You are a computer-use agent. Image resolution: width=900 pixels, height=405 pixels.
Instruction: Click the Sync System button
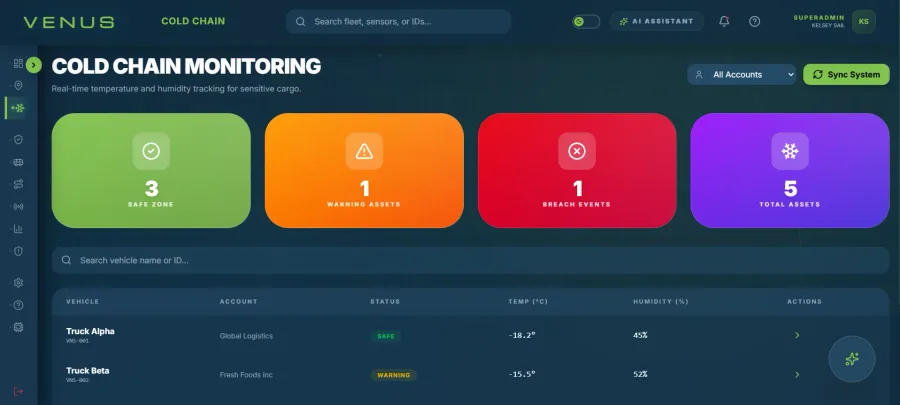846,75
